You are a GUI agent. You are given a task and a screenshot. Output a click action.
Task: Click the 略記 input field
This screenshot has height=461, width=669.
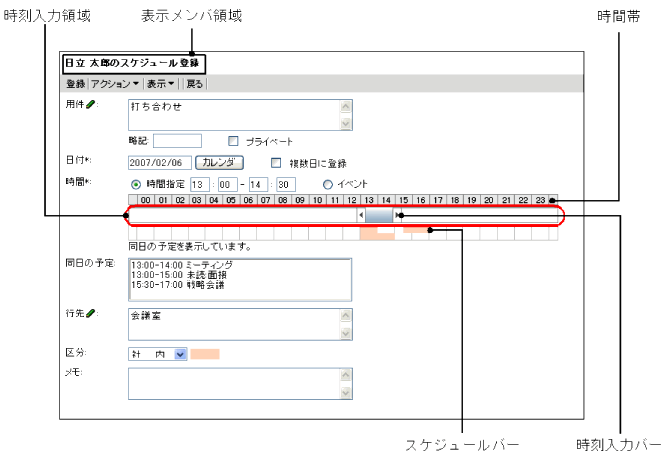pos(177,141)
